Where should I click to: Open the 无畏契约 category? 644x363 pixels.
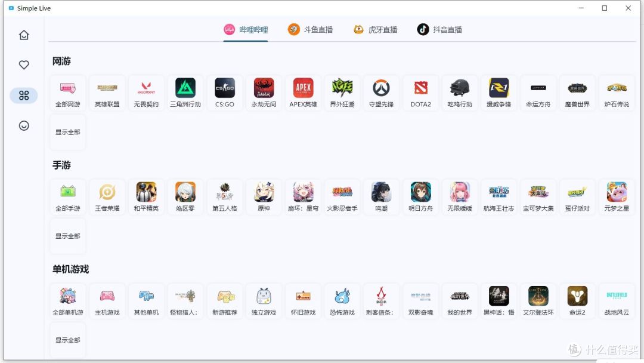[x=146, y=93]
